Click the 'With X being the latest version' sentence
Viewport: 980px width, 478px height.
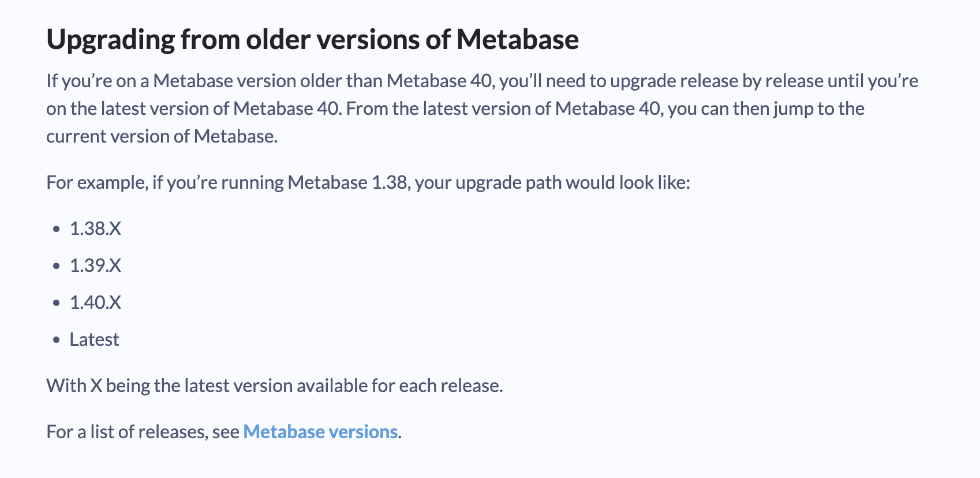[275, 386]
